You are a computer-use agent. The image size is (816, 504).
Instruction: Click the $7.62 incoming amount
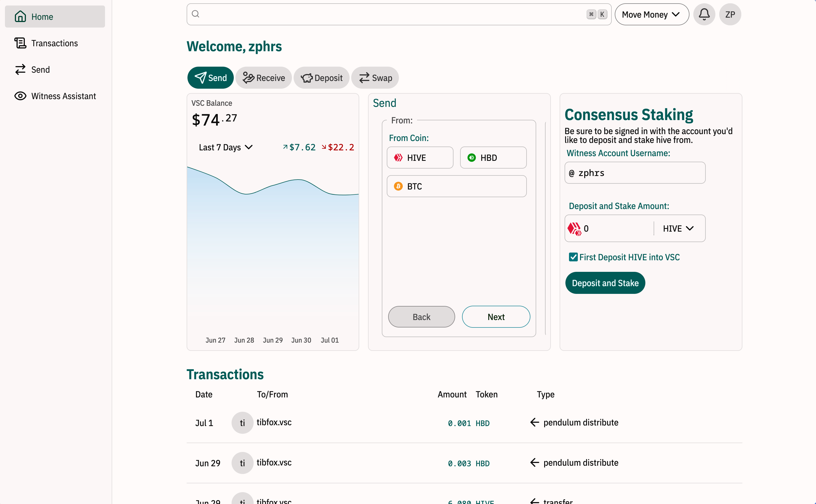pos(299,147)
